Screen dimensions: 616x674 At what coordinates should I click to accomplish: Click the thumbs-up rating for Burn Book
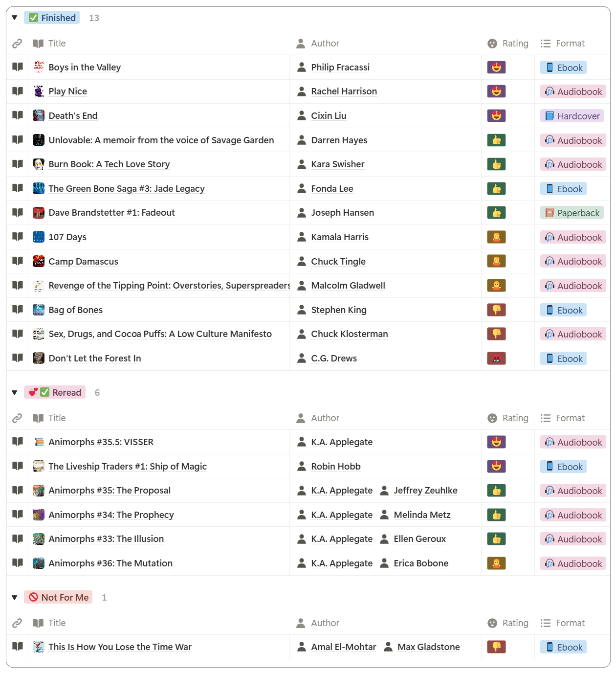496,164
